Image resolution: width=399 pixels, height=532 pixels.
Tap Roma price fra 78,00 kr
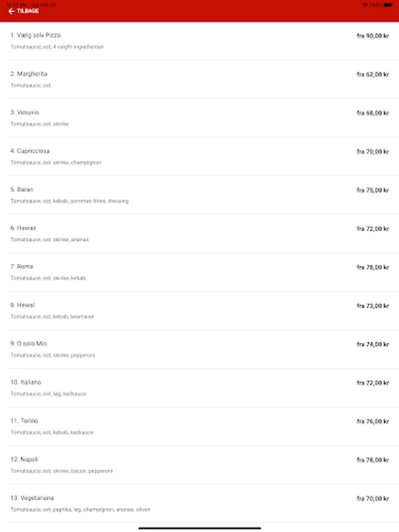(x=372, y=267)
